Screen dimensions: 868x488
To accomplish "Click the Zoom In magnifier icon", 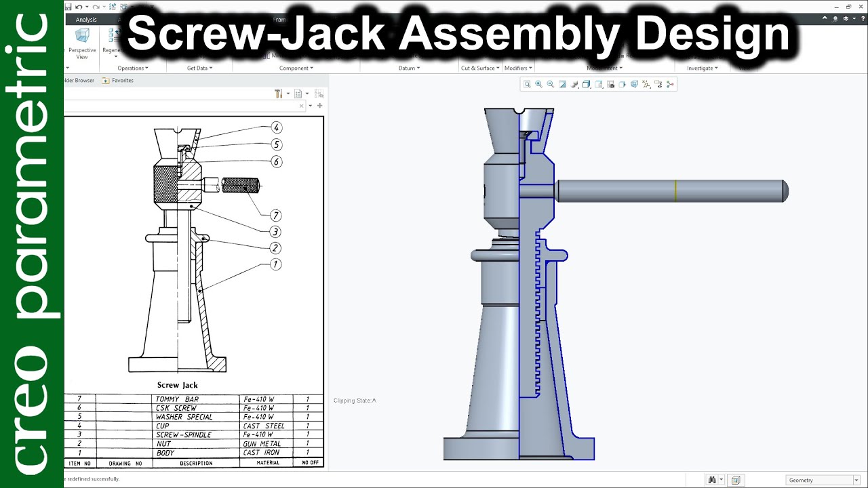I will (538, 84).
